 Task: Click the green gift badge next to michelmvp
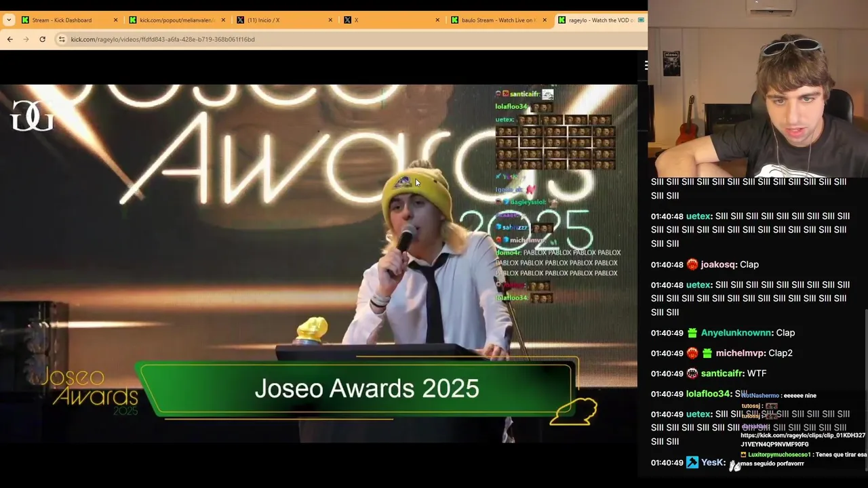tap(707, 353)
